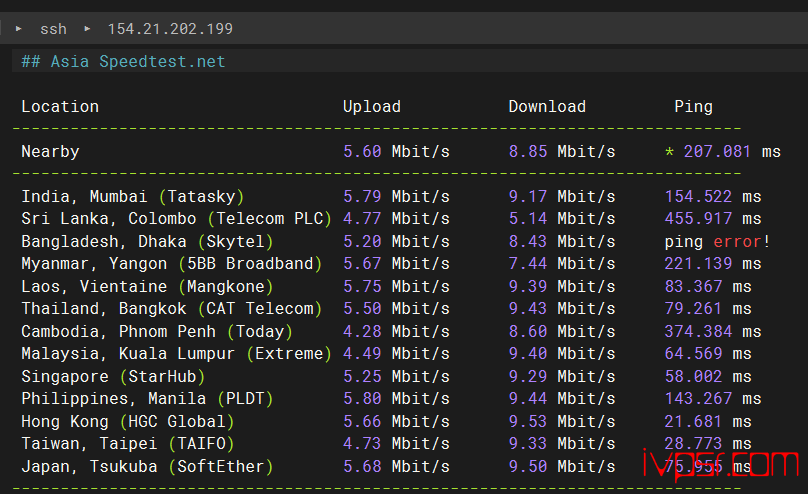The width and height of the screenshot is (808, 494).
Task: Click the arrow icon before ssh
Action: (x=19, y=29)
